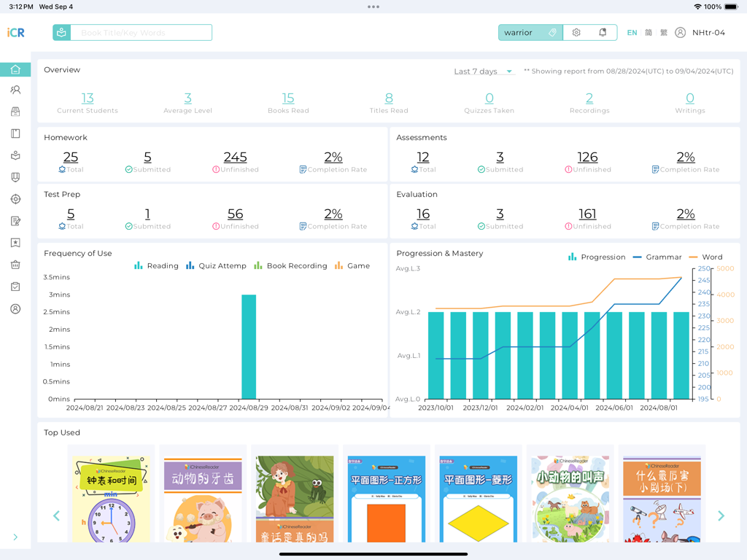
Task: Click the starred bookmark icon in sidebar
Action: pyautogui.click(x=15, y=243)
